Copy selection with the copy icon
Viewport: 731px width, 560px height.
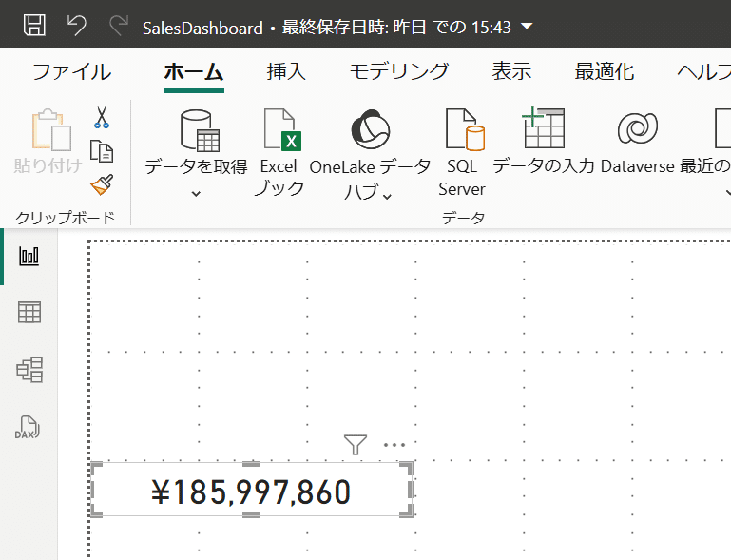tap(101, 151)
